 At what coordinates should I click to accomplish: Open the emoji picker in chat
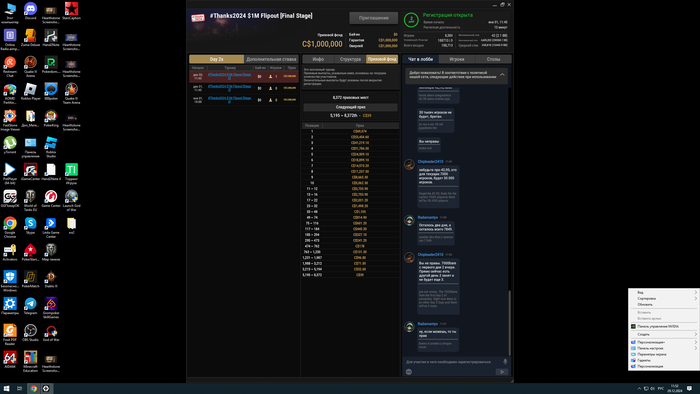point(409,372)
